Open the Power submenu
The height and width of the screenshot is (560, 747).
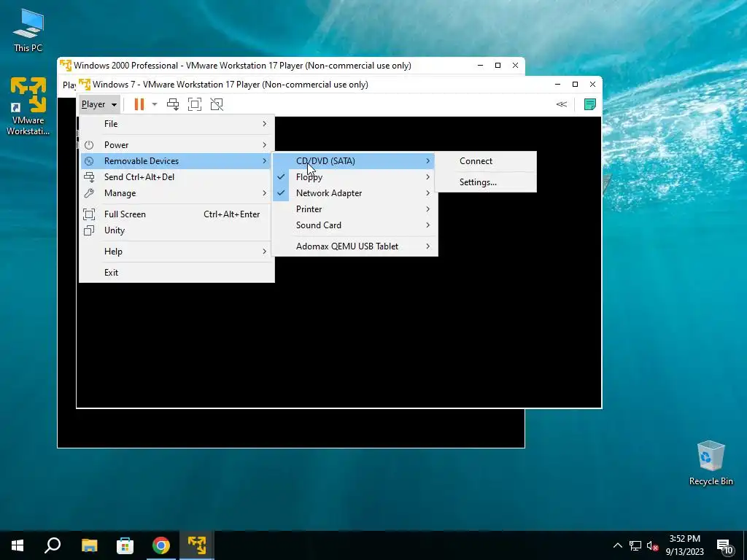pyautogui.click(x=177, y=145)
